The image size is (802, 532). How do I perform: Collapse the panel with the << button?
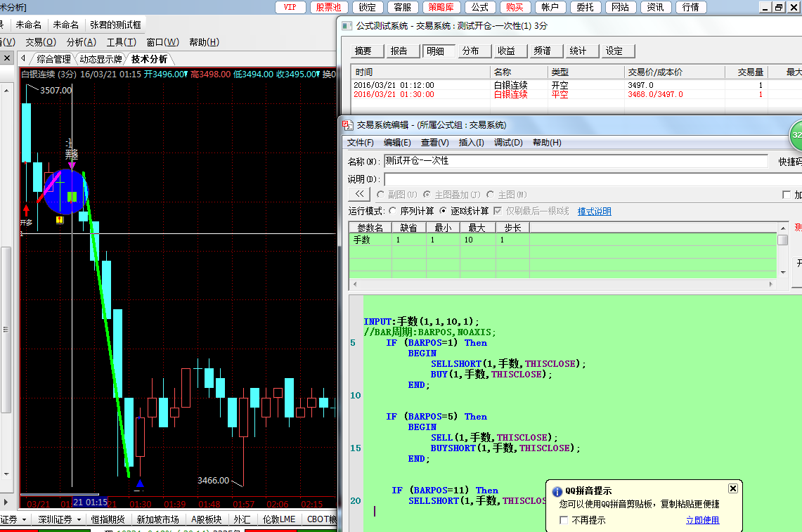coord(359,195)
